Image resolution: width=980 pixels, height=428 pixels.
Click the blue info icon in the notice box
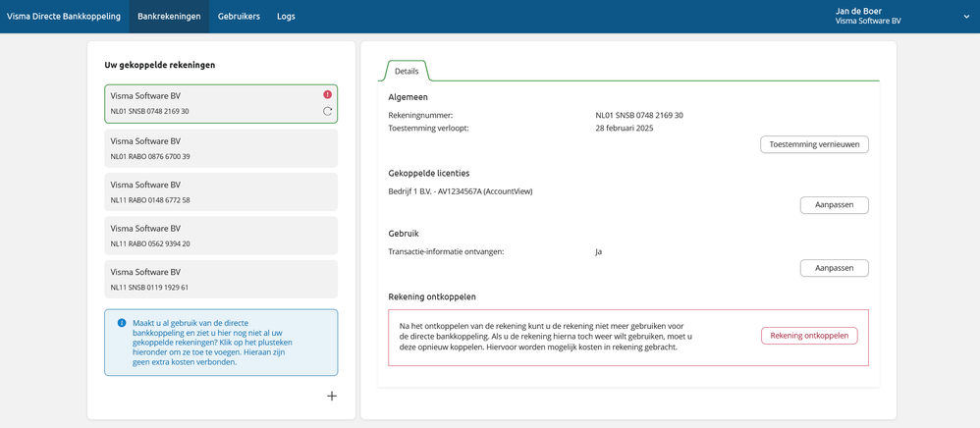pyautogui.click(x=122, y=323)
